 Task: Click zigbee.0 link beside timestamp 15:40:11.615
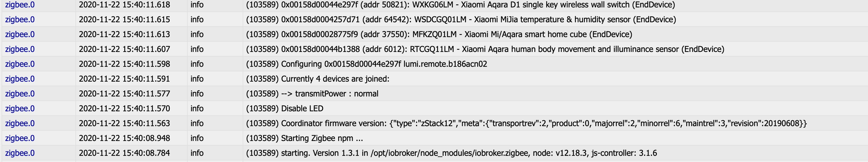tap(20, 19)
